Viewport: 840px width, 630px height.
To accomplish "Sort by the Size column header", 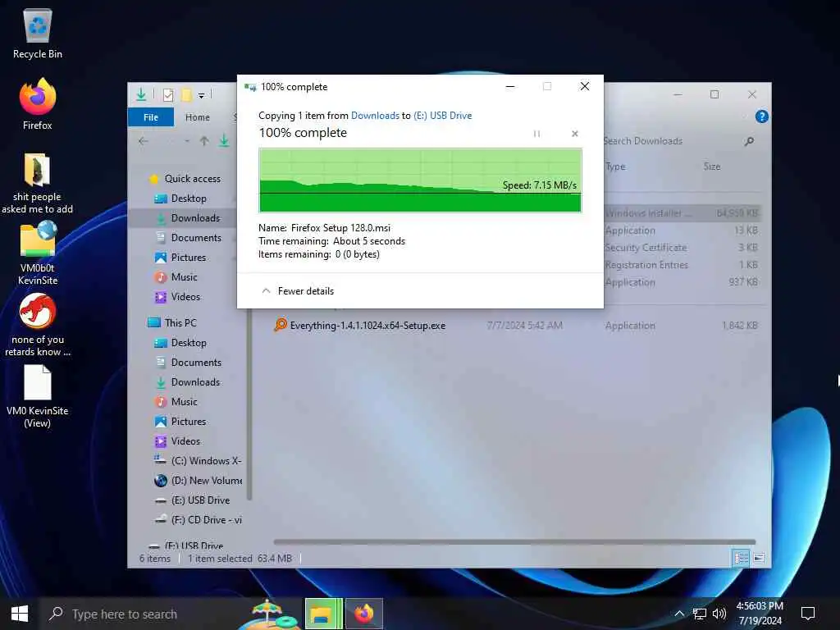I will tap(711, 167).
